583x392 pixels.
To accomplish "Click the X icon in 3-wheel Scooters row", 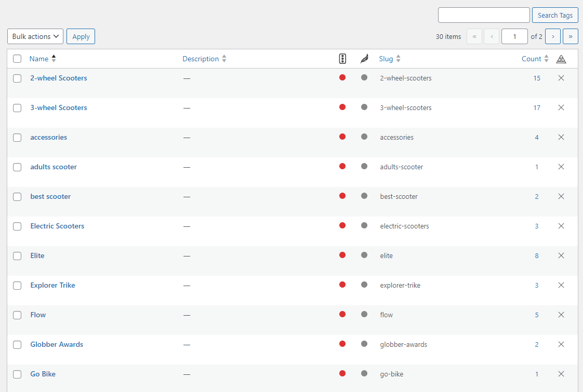I will click(561, 107).
